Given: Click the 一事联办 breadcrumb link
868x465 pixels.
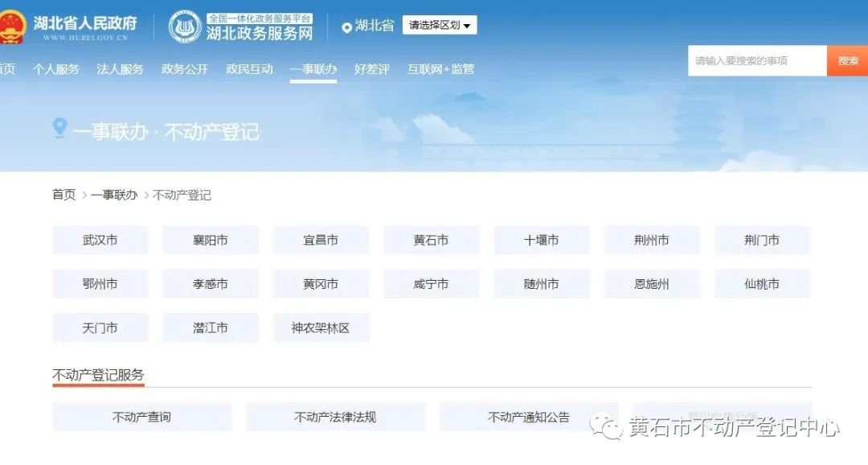Looking at the screenshot, I should (x=113, y=195).
